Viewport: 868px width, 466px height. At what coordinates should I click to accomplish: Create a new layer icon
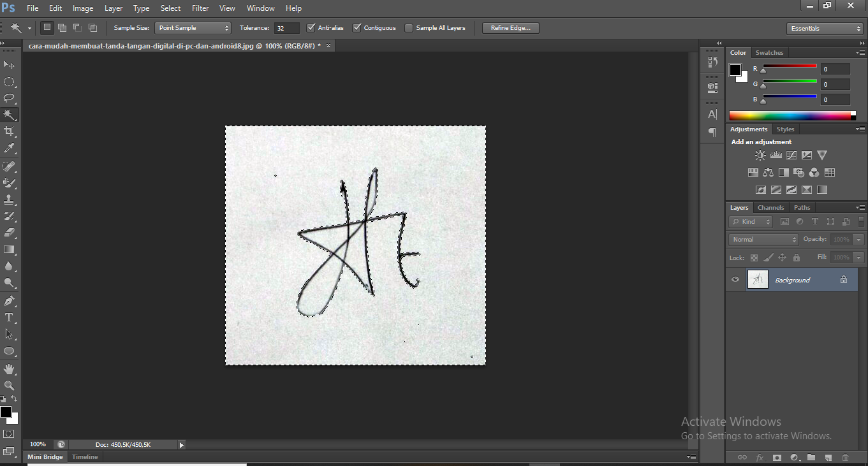pos(828,457)
